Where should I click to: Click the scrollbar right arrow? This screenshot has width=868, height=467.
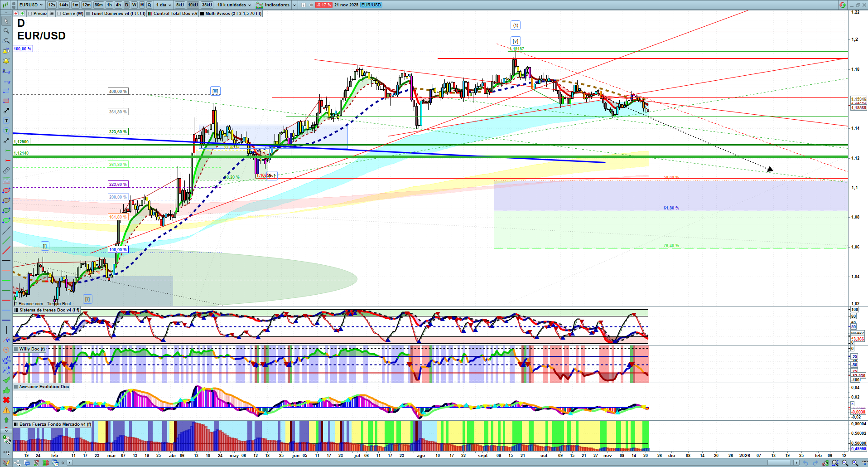(x=797, y=463)
